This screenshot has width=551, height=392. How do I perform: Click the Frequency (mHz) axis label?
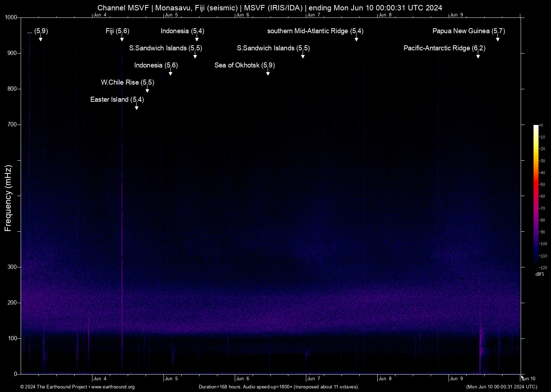click(x=8, y=198)
